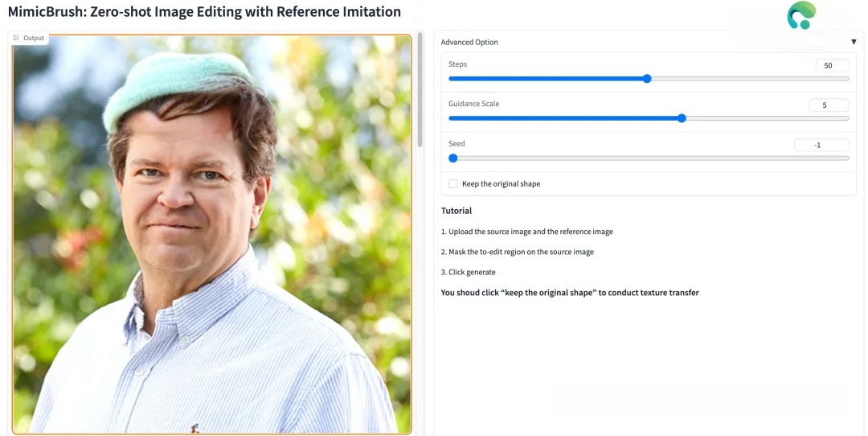Focus the Guidance Scale value field

coord(829,105)
